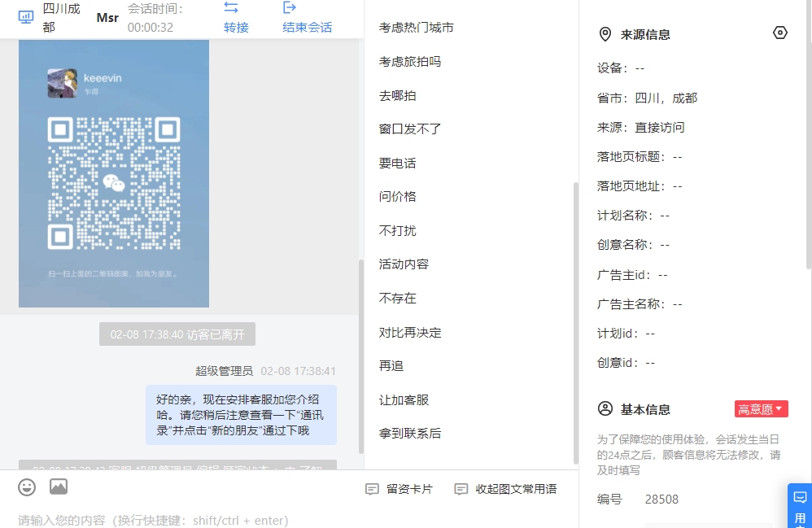Click the 收起图文常用语 collapse icon
The width and height of the screenshot is (812, 528).
[461, 489]
